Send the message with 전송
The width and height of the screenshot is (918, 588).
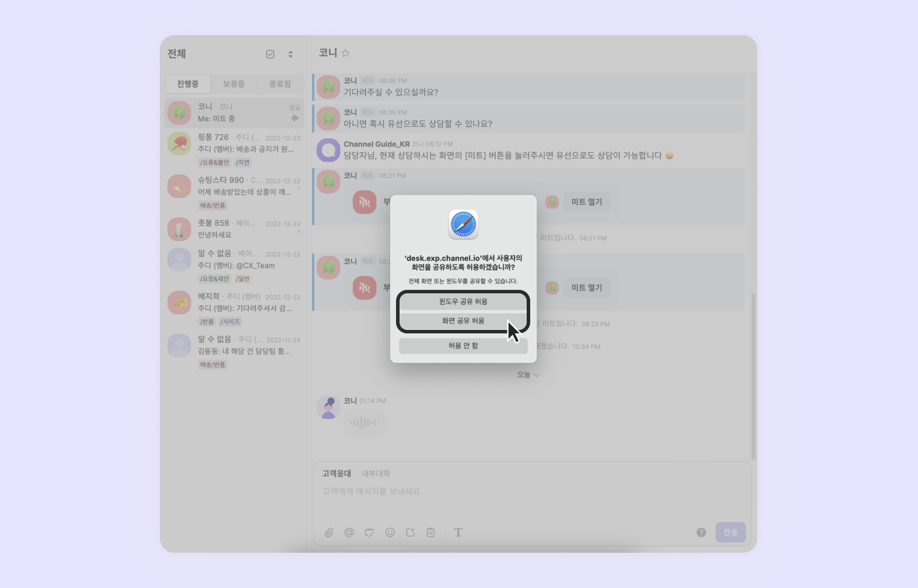[731, 532]
